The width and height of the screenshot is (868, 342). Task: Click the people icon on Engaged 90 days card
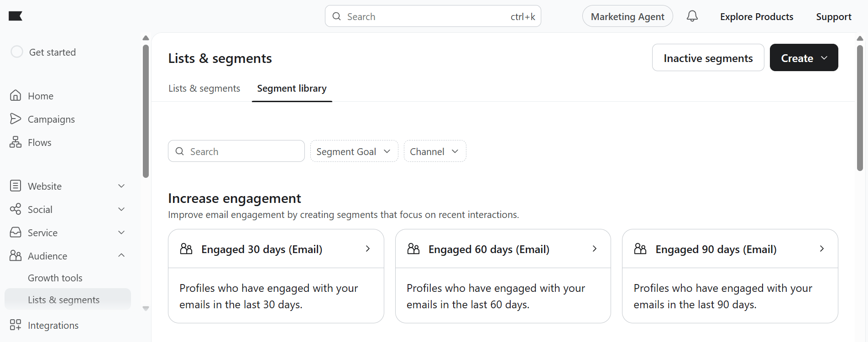pos(640,249)
